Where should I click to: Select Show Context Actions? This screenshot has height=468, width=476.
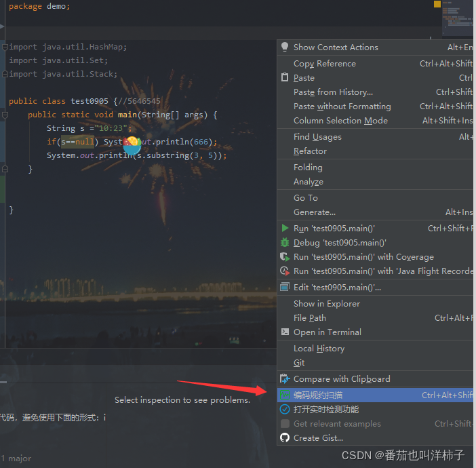point(375,47)
